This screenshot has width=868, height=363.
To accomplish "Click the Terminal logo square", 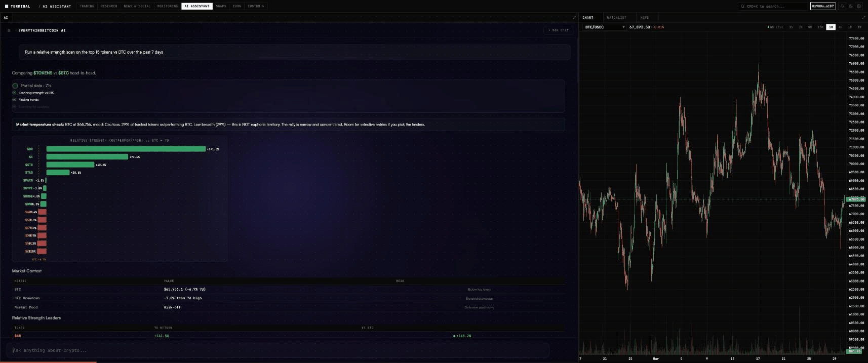I will click(x=7, y=6).
